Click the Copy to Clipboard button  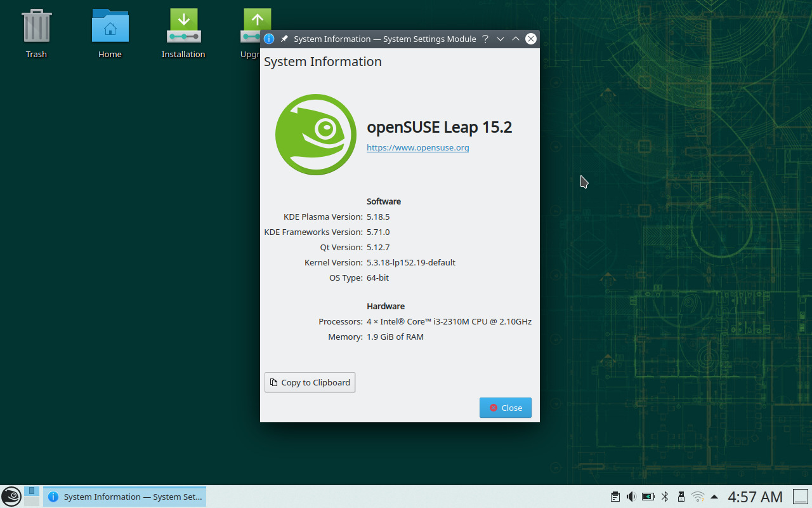pyautogui.click(x=310, y=382)
